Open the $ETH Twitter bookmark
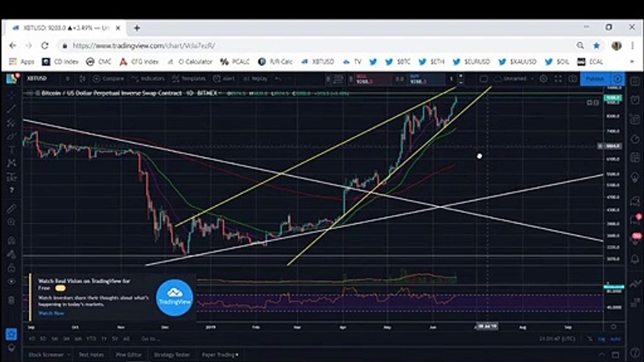Screen dimensions: 644x362 (432, 62)
